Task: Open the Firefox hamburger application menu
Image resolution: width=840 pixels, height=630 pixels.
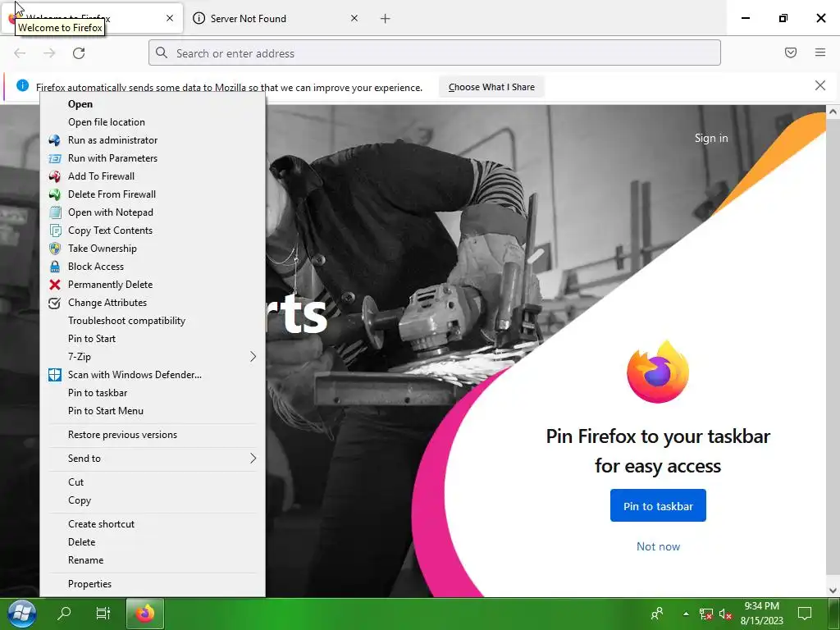Action: click(x=820, y=52)
